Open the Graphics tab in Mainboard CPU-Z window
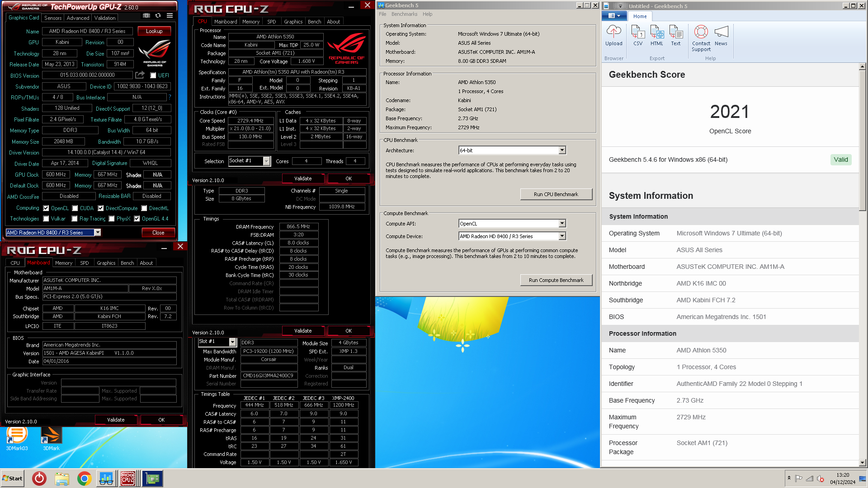Screen dimensions: 868x488 106,263
